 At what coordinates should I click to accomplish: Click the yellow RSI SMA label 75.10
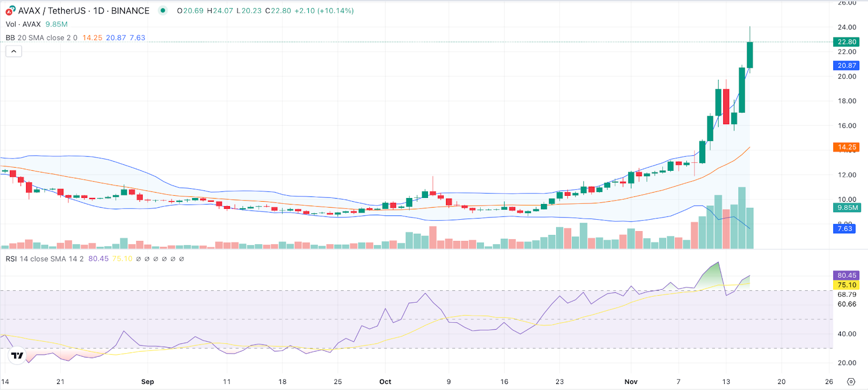[846, 285]
